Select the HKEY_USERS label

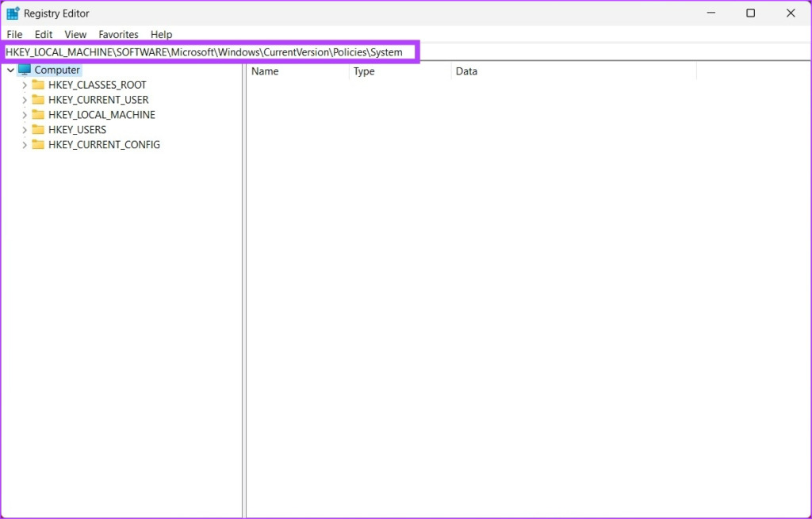pyautogui.click(x=77, y=130)
